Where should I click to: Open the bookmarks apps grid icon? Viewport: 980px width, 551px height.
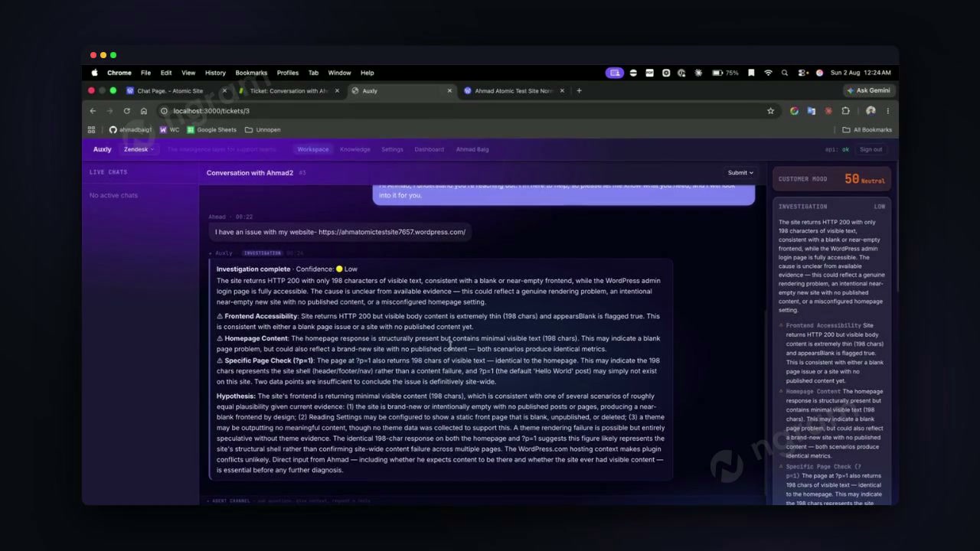(92, 129)
